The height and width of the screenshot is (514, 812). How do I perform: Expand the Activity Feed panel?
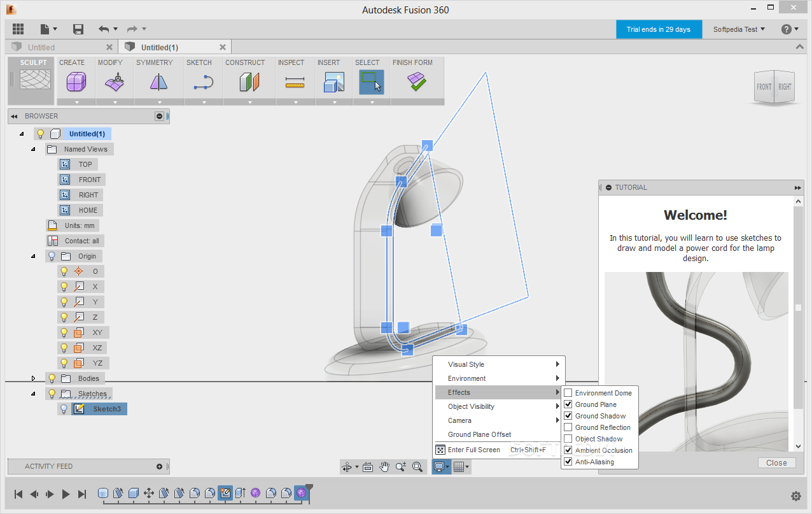pos(159,466)
